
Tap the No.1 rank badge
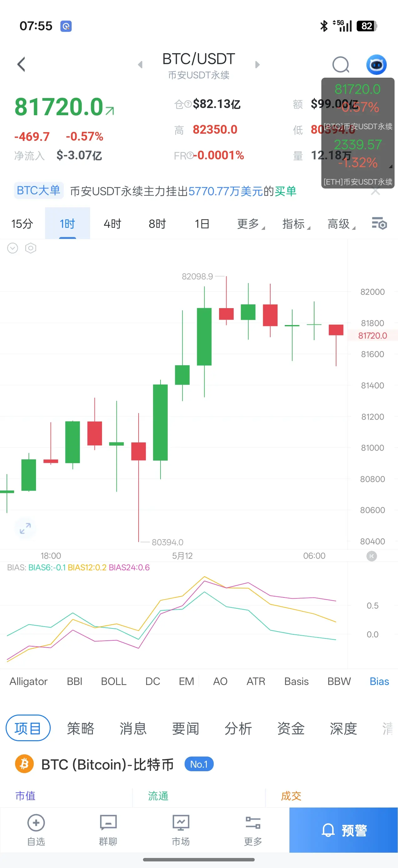(x=199, y=764)
